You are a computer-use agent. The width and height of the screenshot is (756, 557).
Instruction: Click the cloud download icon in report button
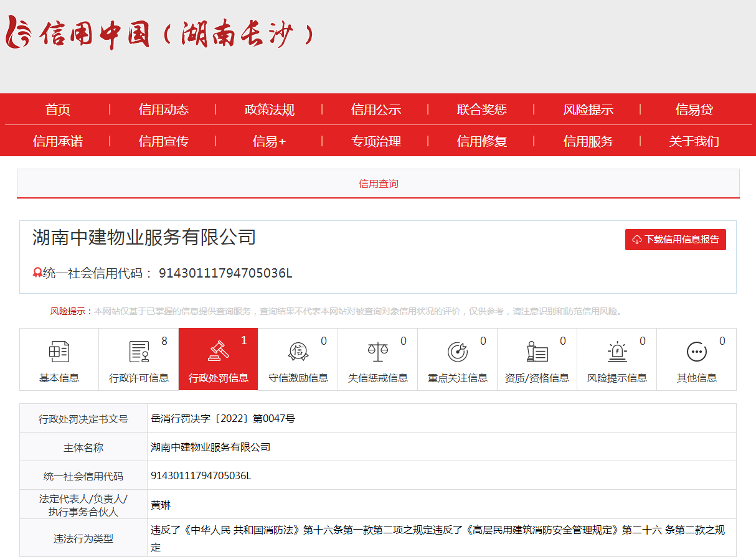pos(637,240)
